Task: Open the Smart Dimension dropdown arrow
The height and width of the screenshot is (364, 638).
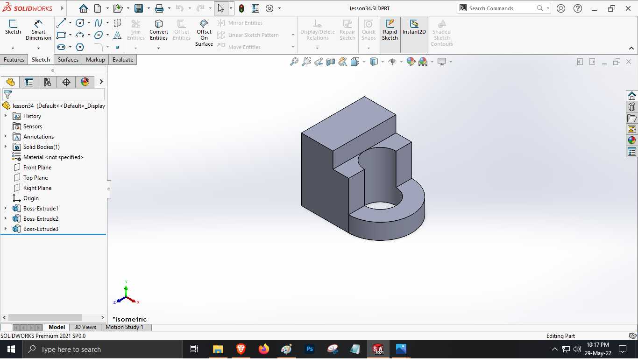Action: pyautogui.click(x=38, y=48)
